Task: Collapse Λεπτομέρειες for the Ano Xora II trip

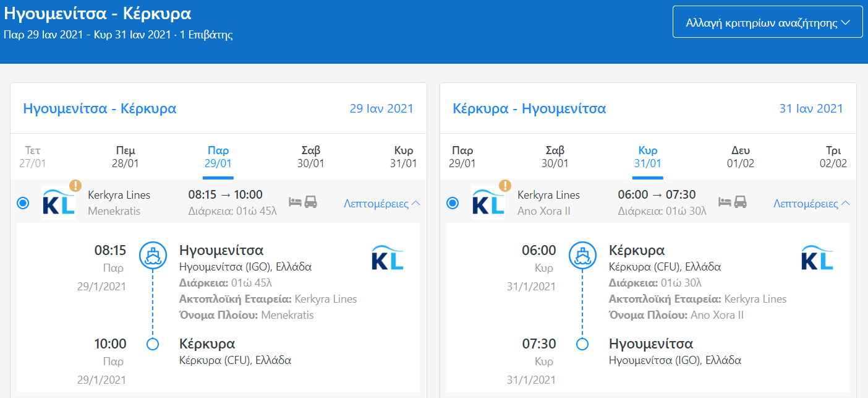Action: point(811,203)
